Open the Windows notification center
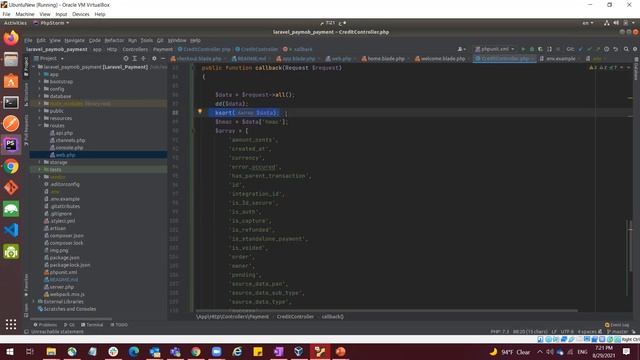 [x=627, y=351]
